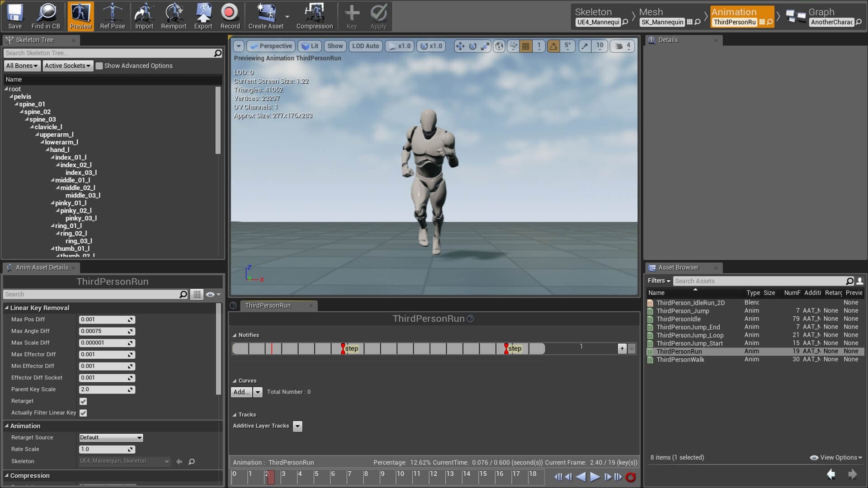Jump to first frame playback button
868x488 pixels.
point(558,477)
